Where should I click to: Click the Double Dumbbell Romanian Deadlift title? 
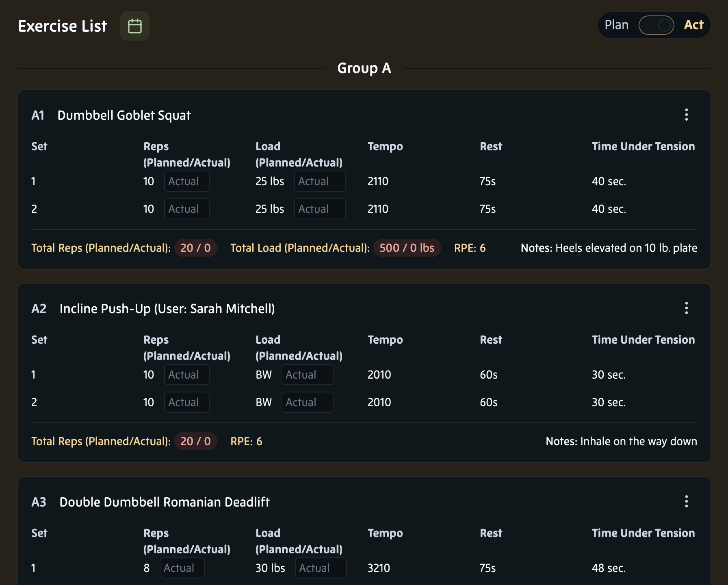click(x=165, y=502)
